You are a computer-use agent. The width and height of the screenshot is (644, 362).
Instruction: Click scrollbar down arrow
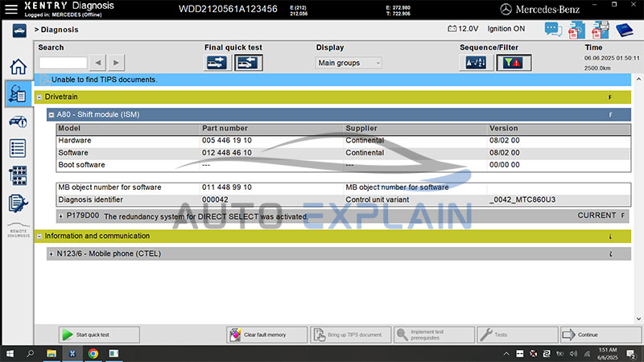click(x=638, y=319)
